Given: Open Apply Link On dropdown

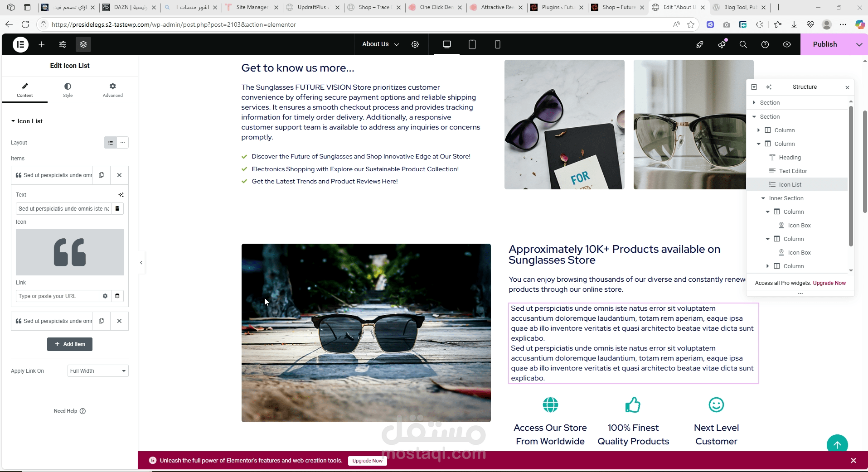Looking at the screenshot, I should pos(98,371).
